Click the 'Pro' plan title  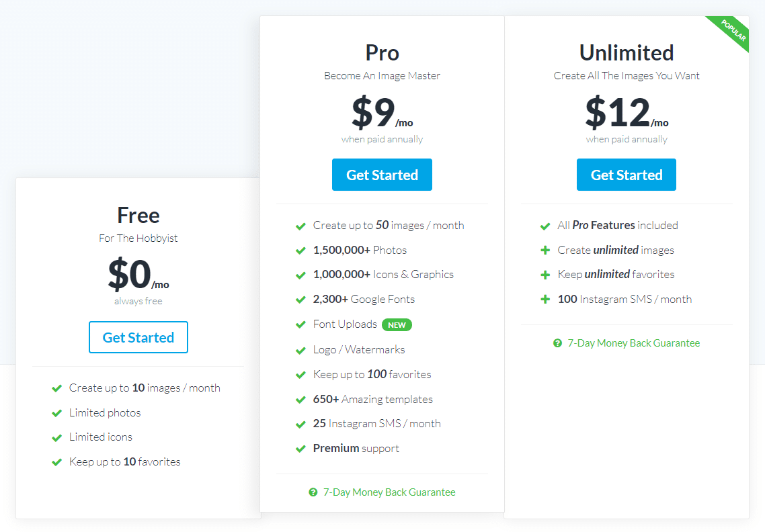coord(382,52)
